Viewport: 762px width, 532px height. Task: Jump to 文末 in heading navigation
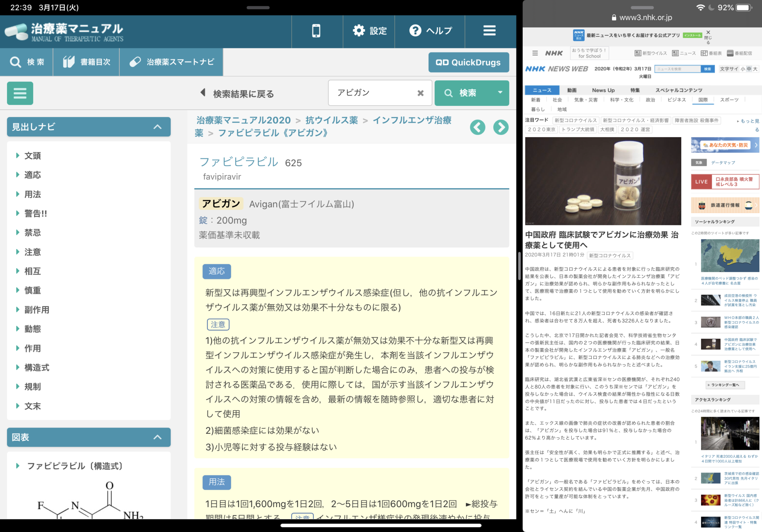(32, 406)
